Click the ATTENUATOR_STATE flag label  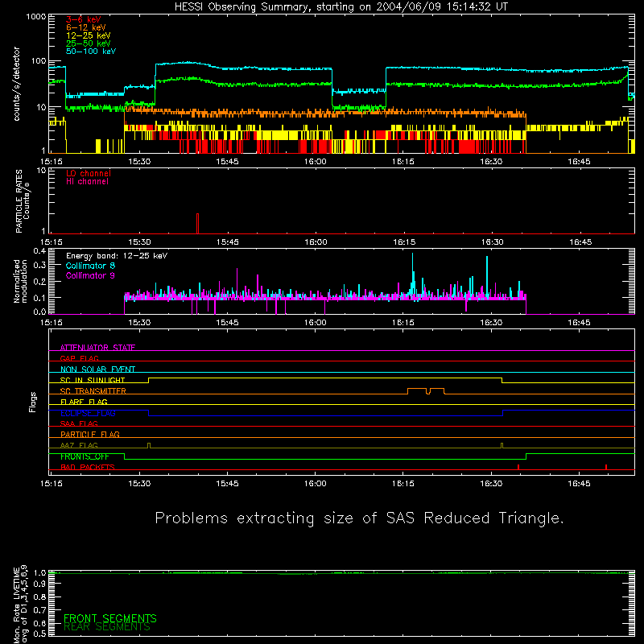(x=97, y=348)
